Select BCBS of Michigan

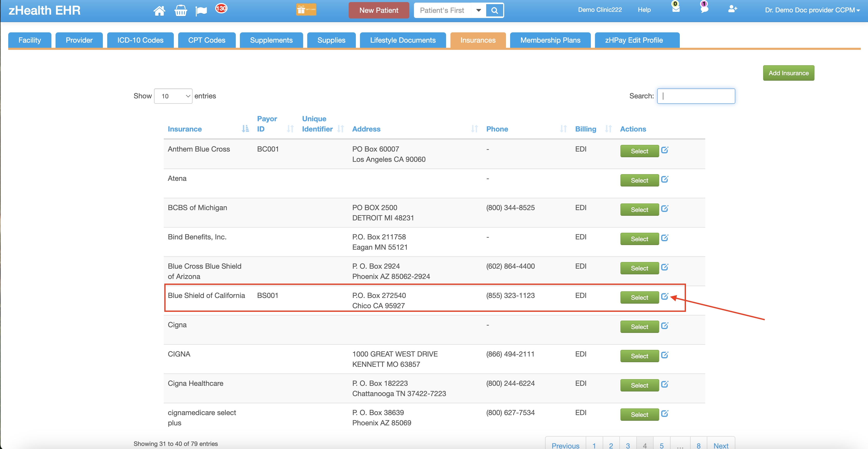point(639,210)
